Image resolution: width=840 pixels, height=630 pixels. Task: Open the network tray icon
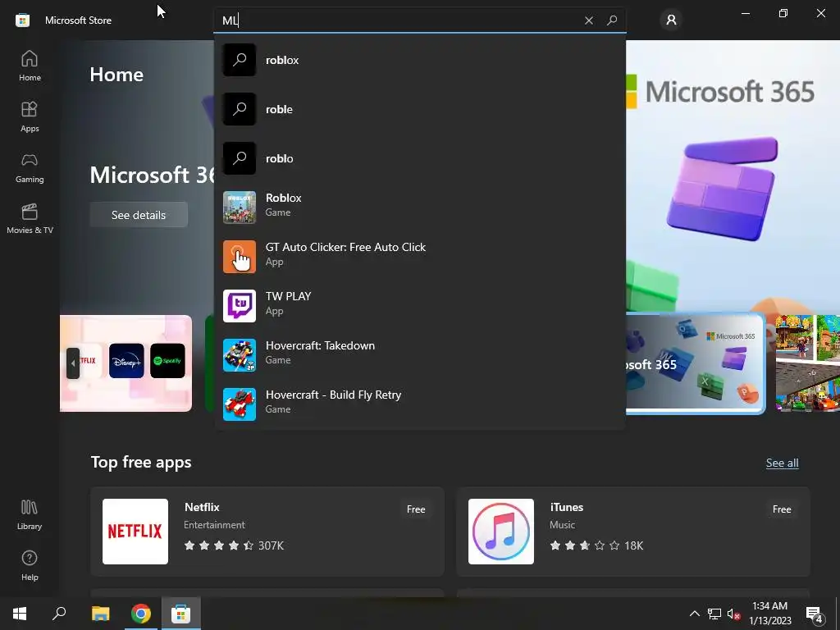[x=714, y=614]
